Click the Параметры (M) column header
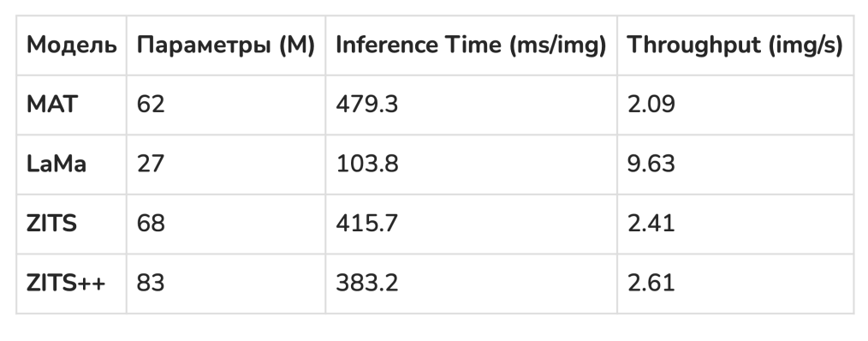The width and height of the screenshot is (868, 341). pyautogui.click(x=226, y=45)
